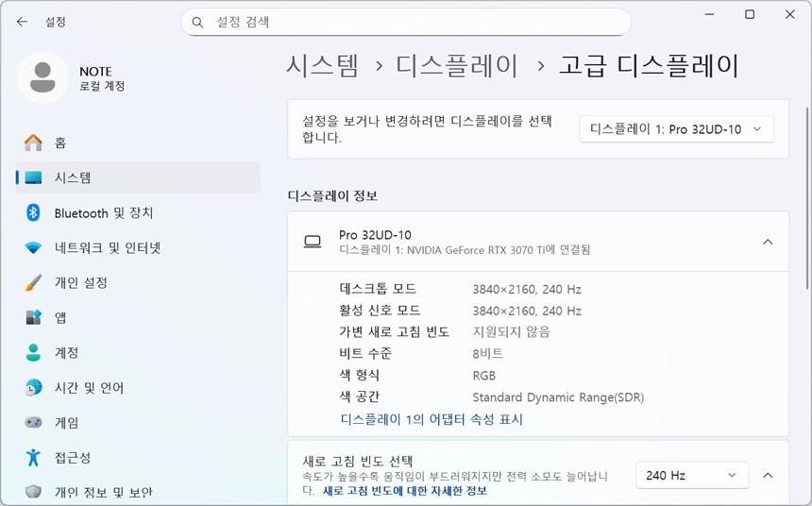
Task: Open the 240 Hz refresh rate dropdown
Action: [x=691, y=475]
